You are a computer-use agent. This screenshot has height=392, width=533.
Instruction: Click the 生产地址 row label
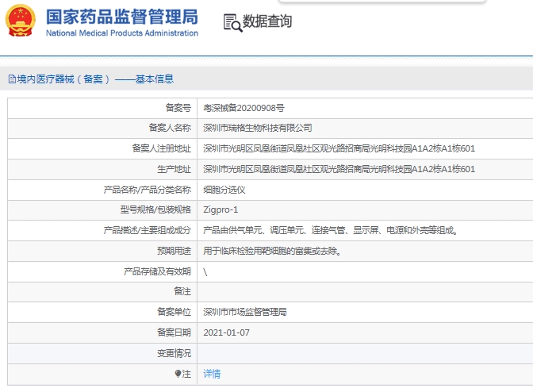pos(174,169)
